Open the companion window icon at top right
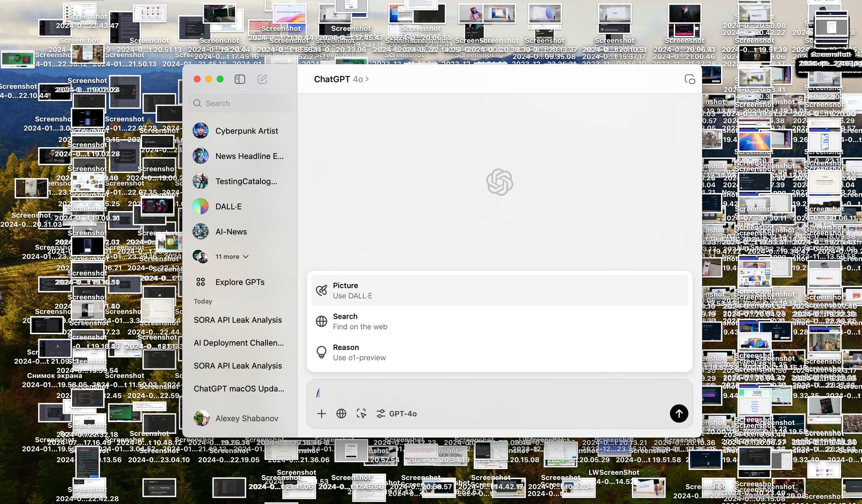 pyautogui.click(x=689, y=79)
